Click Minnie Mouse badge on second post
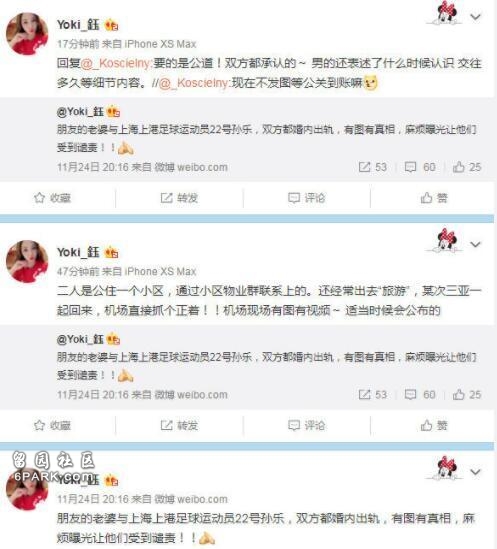Viewport: 497px width, 549px height. pos(445,239)
